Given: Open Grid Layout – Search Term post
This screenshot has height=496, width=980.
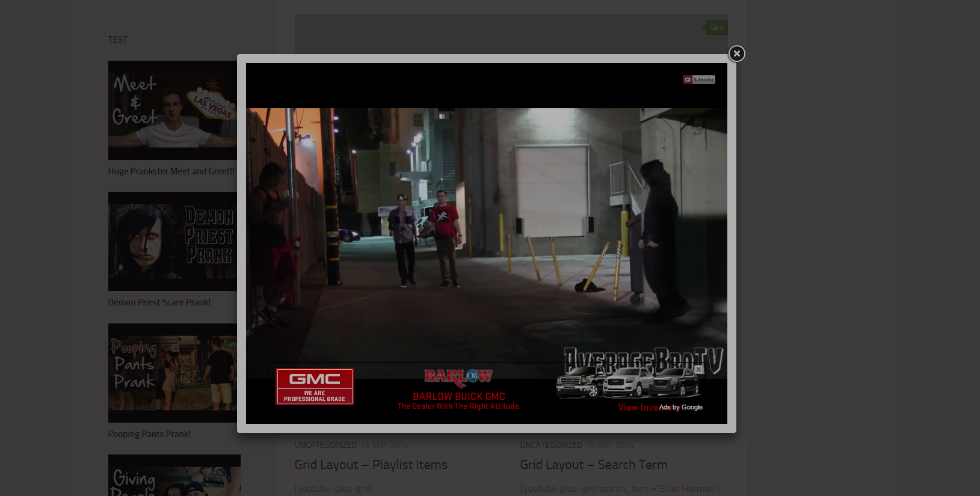Looking at the screenshot, I should pyautogui.click(x=594, y=465).
